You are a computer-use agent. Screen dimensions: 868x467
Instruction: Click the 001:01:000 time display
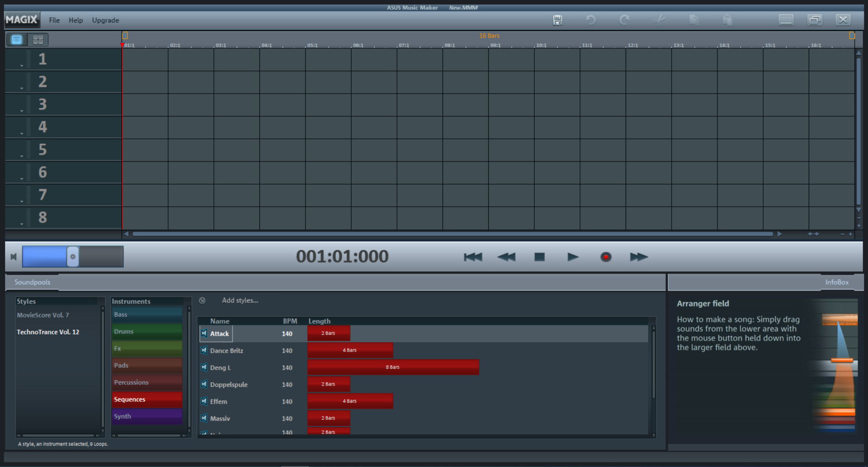click(x=342, y=257)
